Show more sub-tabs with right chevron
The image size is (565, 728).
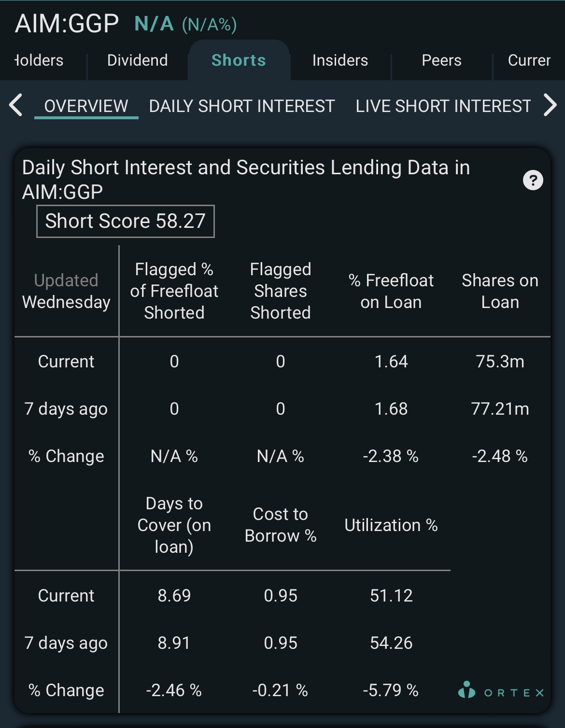(x=550, y=105)
